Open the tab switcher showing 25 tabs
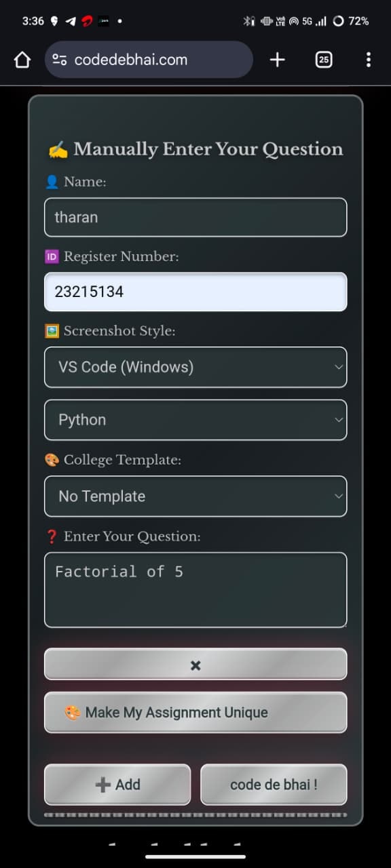 click(324, 60)
